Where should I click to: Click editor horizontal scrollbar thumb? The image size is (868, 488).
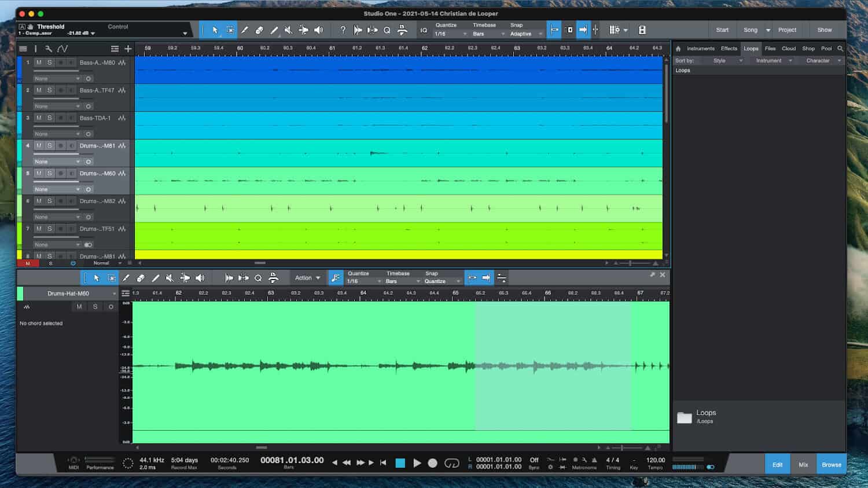[x=262, y=447]
